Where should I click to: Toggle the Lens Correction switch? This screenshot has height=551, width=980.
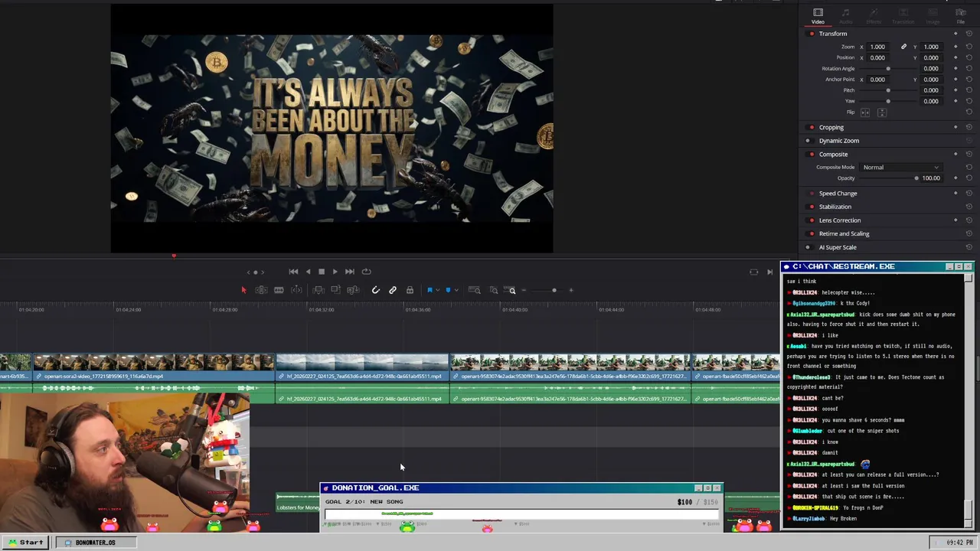(x=812, y=220)
